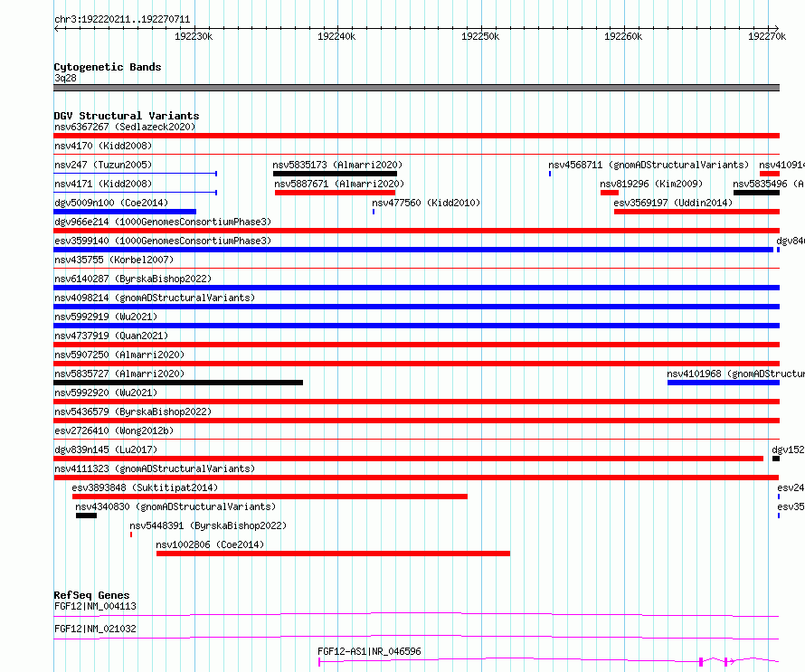The height and width of the screenshot is (672, 805).
Task: Click the nsv5835727 (Almarri2020) black bar
Action: pos(178,383)
